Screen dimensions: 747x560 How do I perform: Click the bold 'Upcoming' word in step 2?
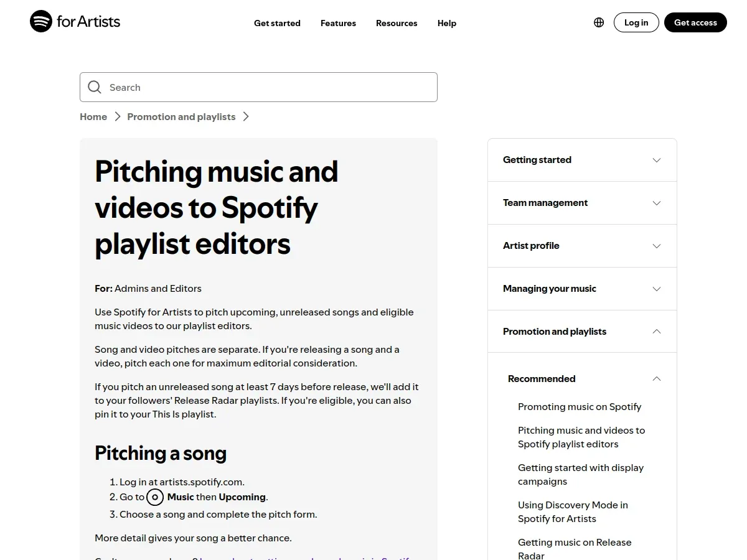pyautogui.click(x=242, y=497)
